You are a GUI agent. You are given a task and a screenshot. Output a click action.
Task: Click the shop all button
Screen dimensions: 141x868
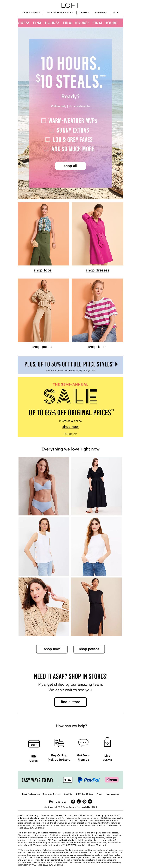tap(70, 166)
